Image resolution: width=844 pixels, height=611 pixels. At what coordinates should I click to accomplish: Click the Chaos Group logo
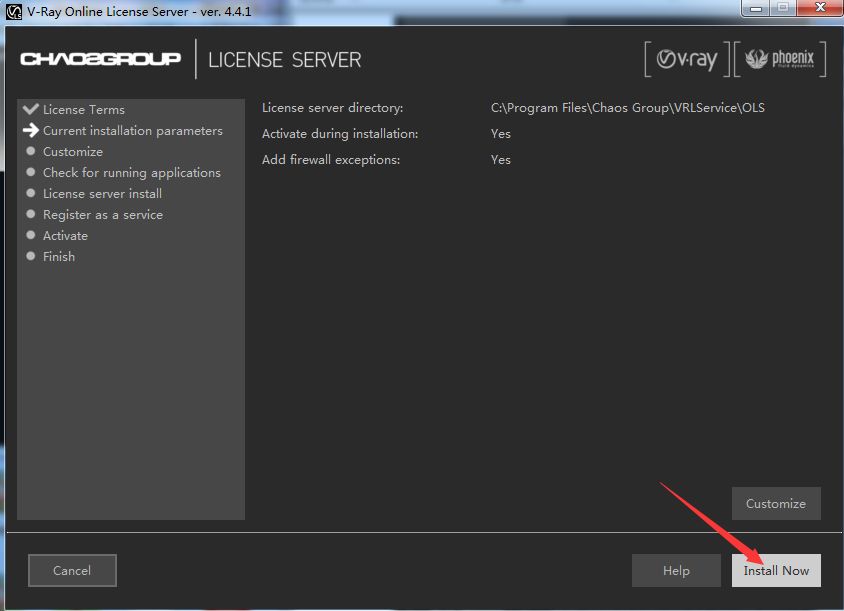click(x=101, y=59)
